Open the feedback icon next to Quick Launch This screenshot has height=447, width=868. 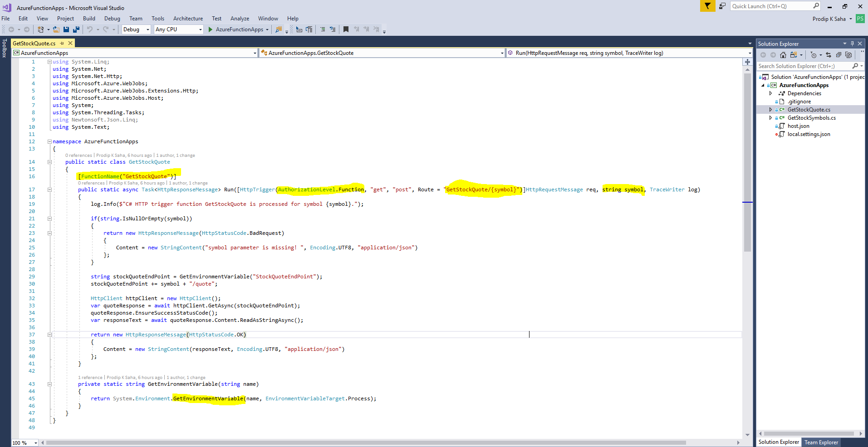click(722, 6)
